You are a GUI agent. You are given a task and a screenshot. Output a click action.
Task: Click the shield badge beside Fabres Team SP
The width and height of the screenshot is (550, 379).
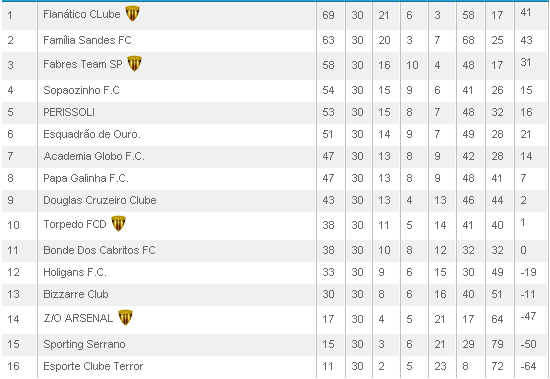134,64
